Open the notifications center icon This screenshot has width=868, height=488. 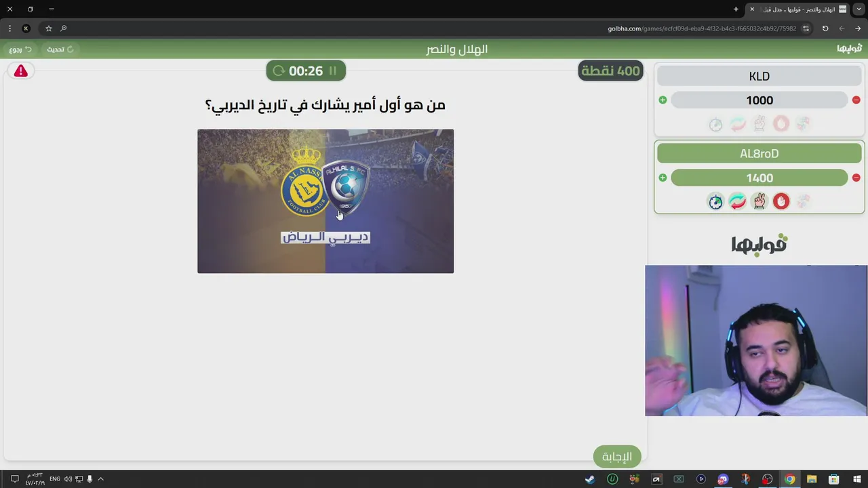14,479
